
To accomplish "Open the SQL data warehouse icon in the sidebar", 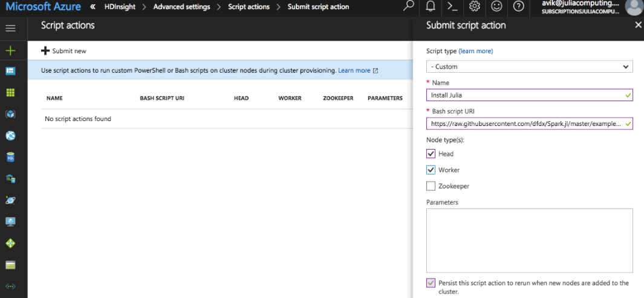I will pos(10,179).
